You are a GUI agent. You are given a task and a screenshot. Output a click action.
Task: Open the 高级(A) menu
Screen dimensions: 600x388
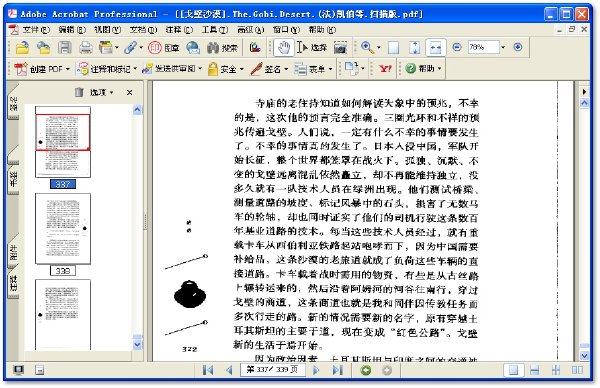(x=251, y=29)
